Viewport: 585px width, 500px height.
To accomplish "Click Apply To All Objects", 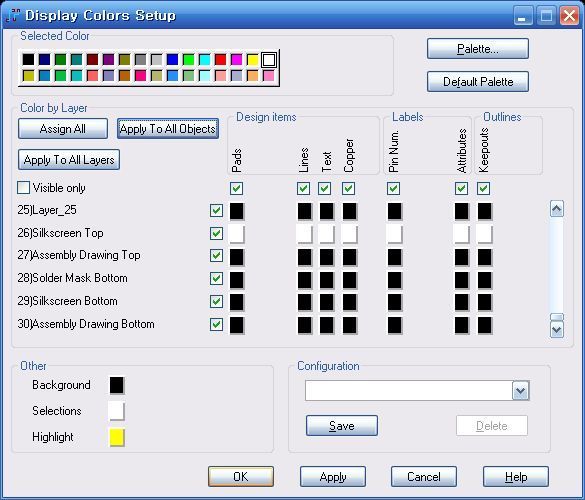I will [x=168, y=129].
